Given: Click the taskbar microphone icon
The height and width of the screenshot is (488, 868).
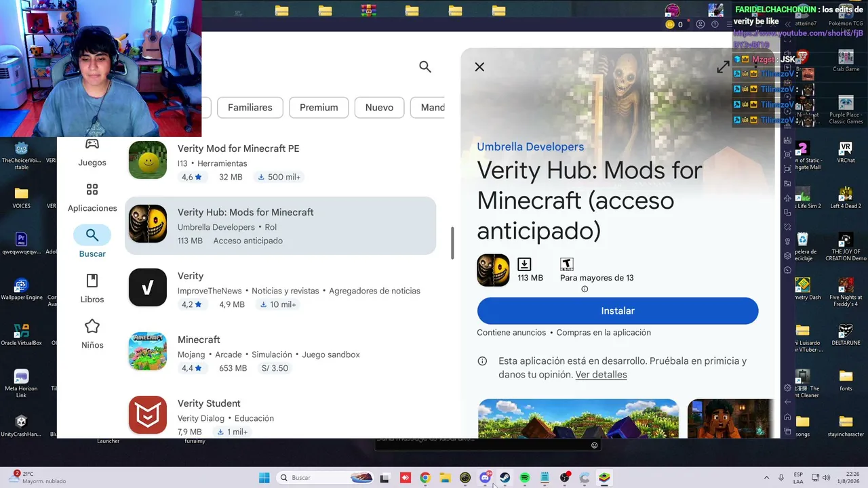Looking at the screenshot, I should click(x=781, y=478).
